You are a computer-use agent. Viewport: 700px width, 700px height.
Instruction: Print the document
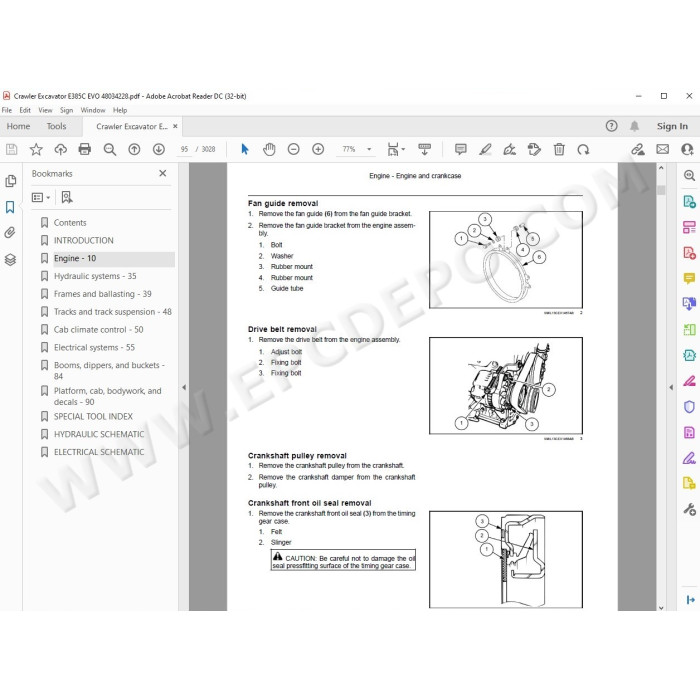[x=84, y=149]
